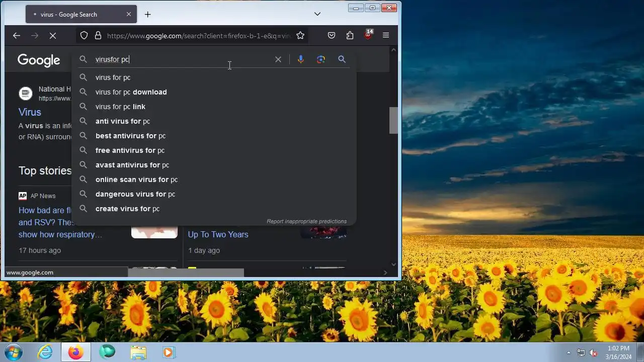Click the address bar URL

199,36
